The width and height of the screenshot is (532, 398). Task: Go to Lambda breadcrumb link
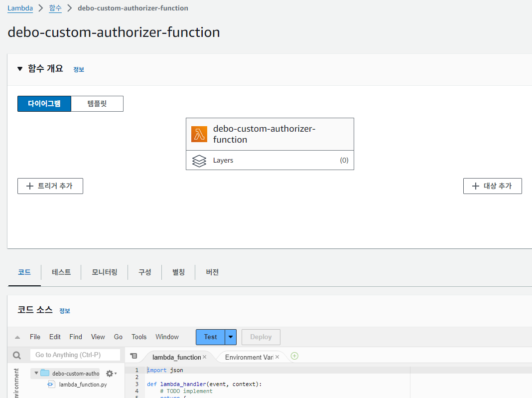click(x=20, y=8)
